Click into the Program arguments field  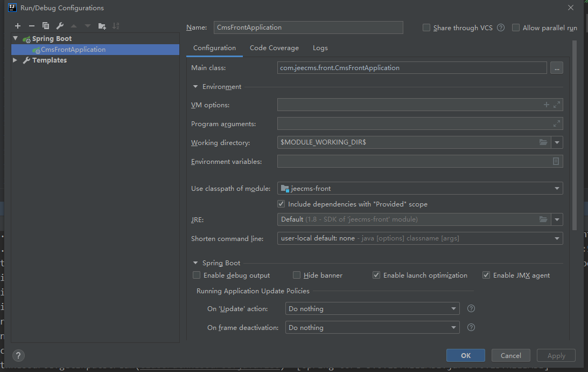(415, 124)
